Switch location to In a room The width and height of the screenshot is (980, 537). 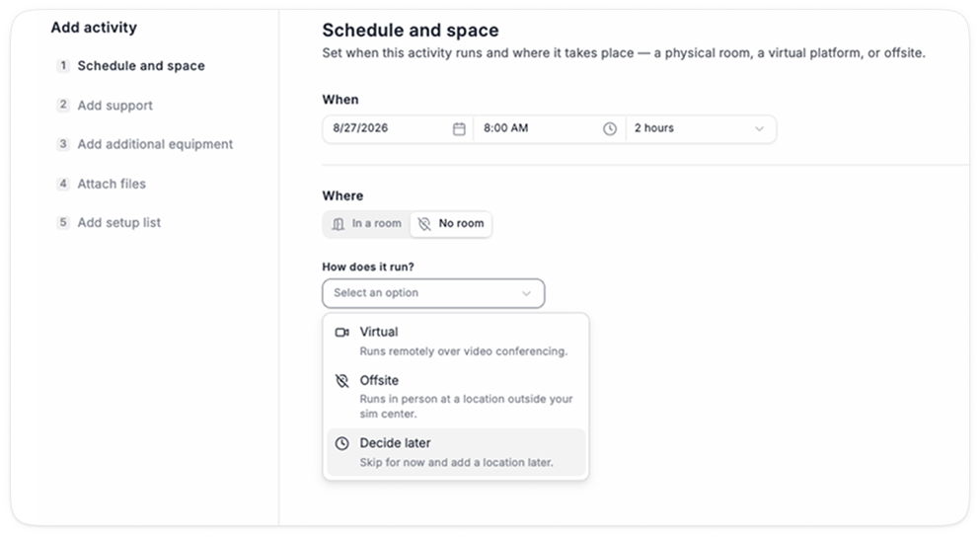367,224
